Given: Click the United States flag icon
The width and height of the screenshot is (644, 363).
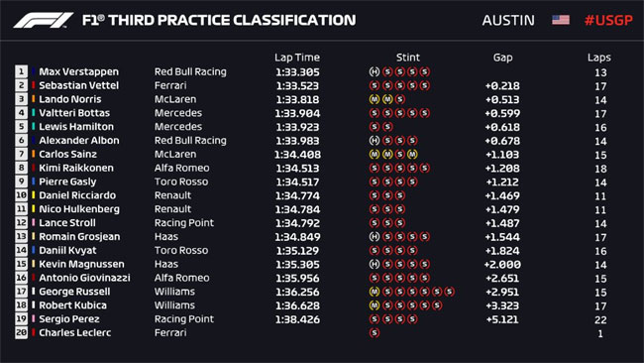Looking at the screenshot, I should [561, 20].
